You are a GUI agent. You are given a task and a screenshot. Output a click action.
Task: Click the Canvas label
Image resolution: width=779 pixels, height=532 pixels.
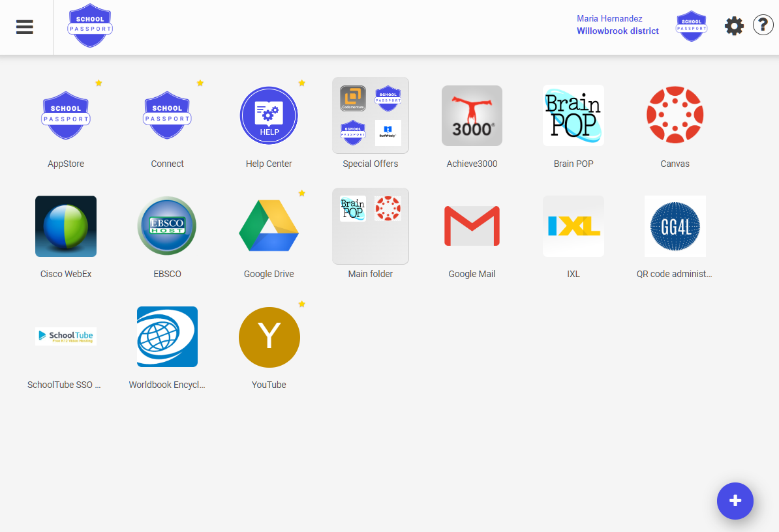pyautogui.click(x=675, y=164)
